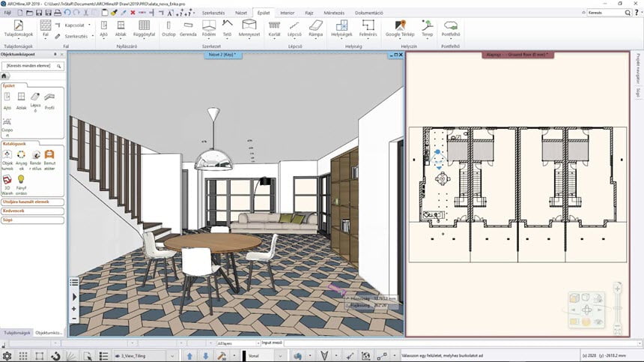Open the 3D Warehouse catalog icon

coord(7,184)
